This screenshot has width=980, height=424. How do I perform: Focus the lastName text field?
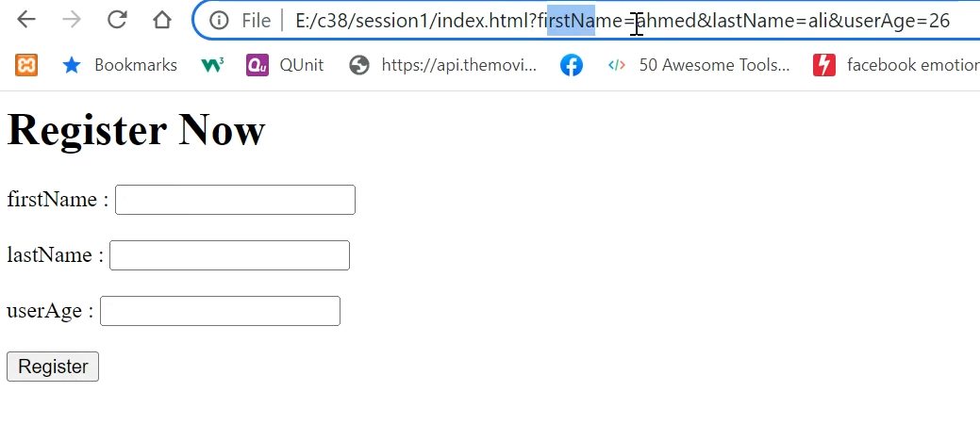[x=229, y=254]
